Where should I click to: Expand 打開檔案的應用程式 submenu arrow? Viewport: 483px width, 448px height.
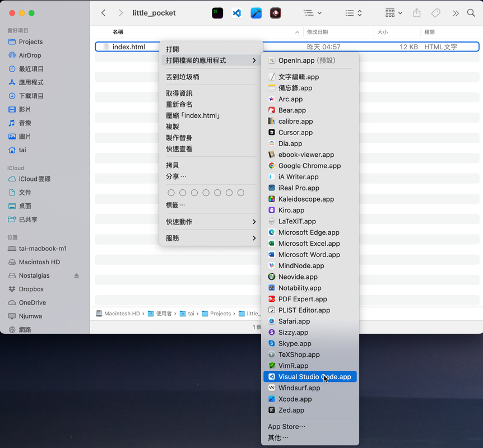[x=254, y=60]
